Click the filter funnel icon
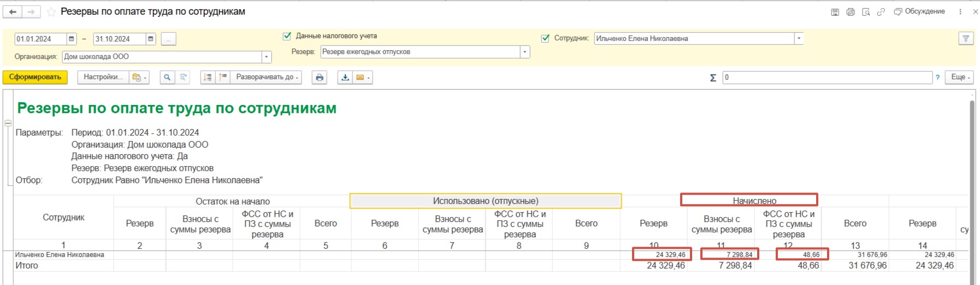980x285 pixels. (966, 38)
